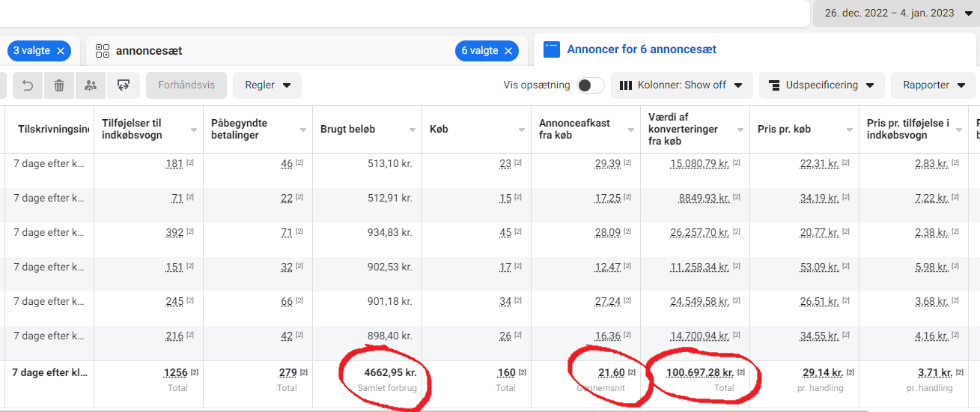980x412 pixels.
Task: Click the 392 add-to-cart value
Action: tap(174, 232)
